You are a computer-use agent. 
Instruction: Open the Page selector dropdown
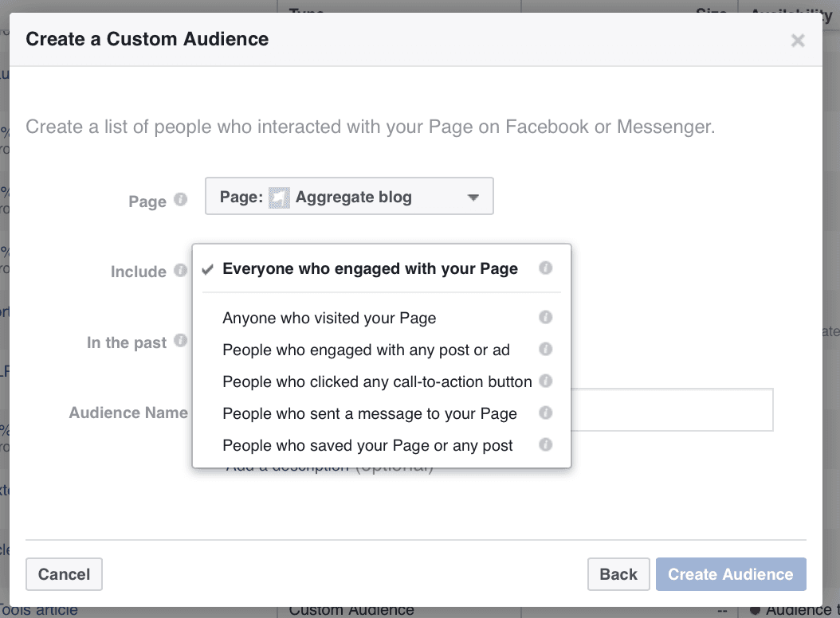click(x=349, y=197)
